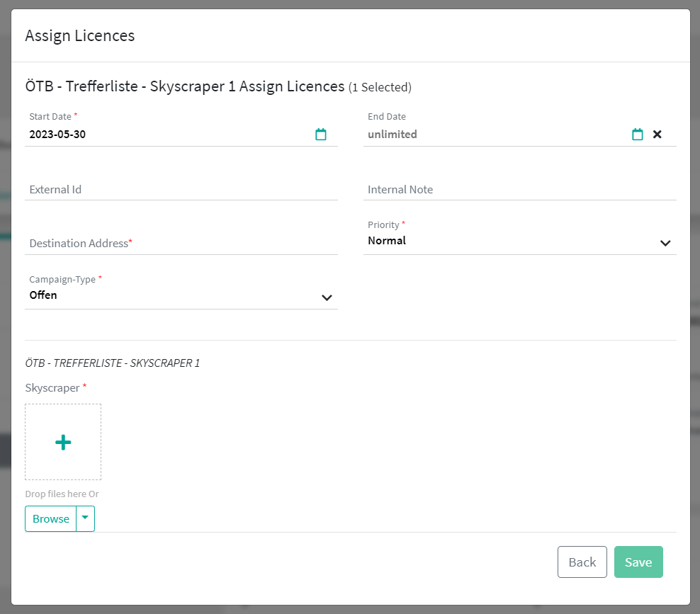Click into the Destination Address field
Viewport: 700px width, 614px height.
pos(181,244)
